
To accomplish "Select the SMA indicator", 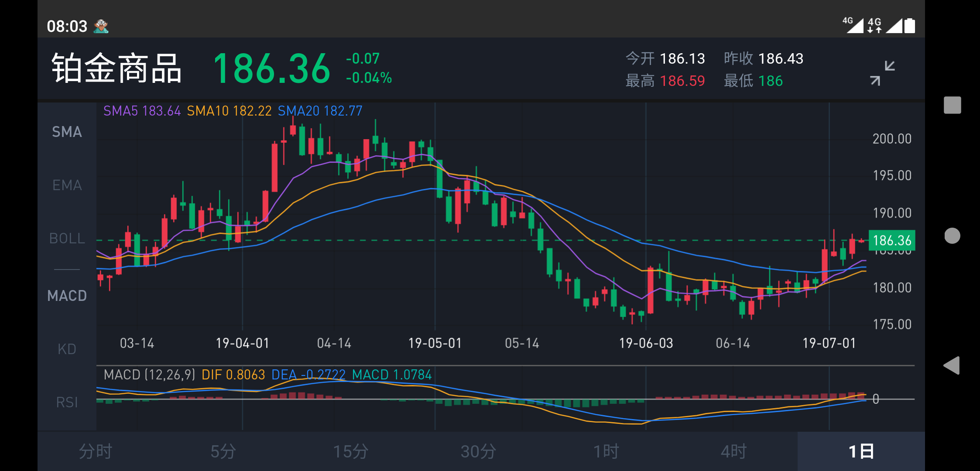I will coord(67,132).
